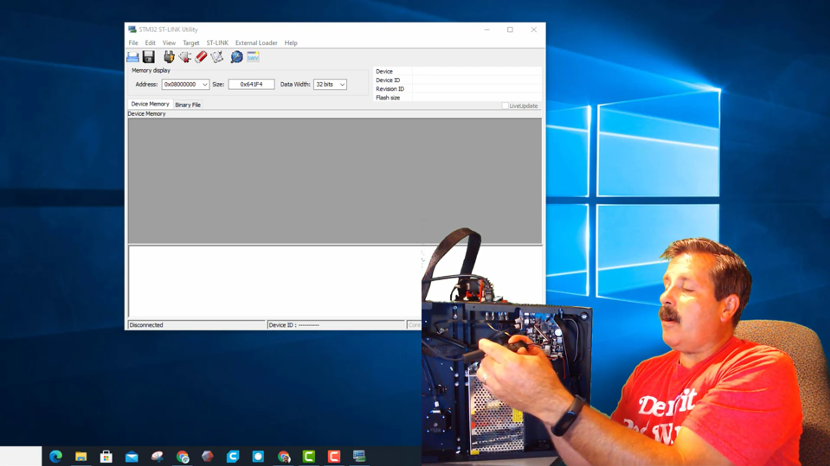830x466 pixels.
Task: Open the ST-LINK Utility taskbar icon
Action: tap(359, 456)
